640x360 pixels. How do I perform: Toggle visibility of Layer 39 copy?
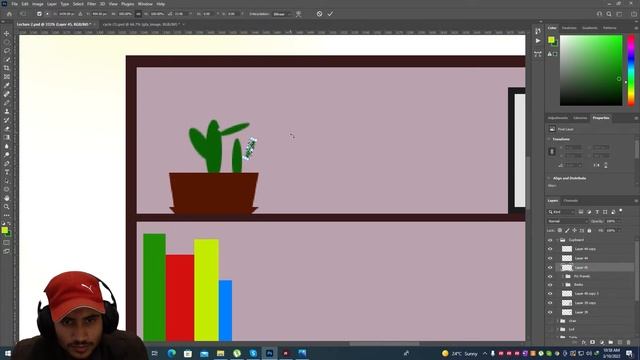550,303
